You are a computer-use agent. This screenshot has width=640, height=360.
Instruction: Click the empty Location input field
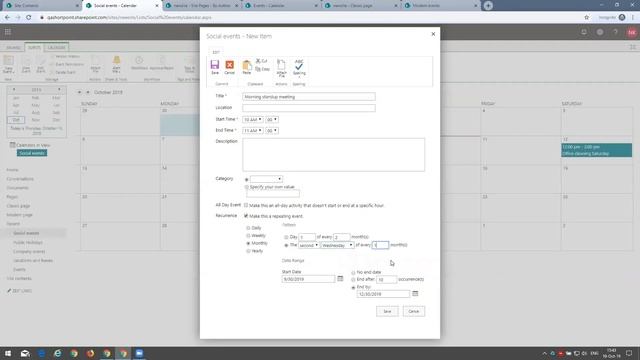[309, 108]
